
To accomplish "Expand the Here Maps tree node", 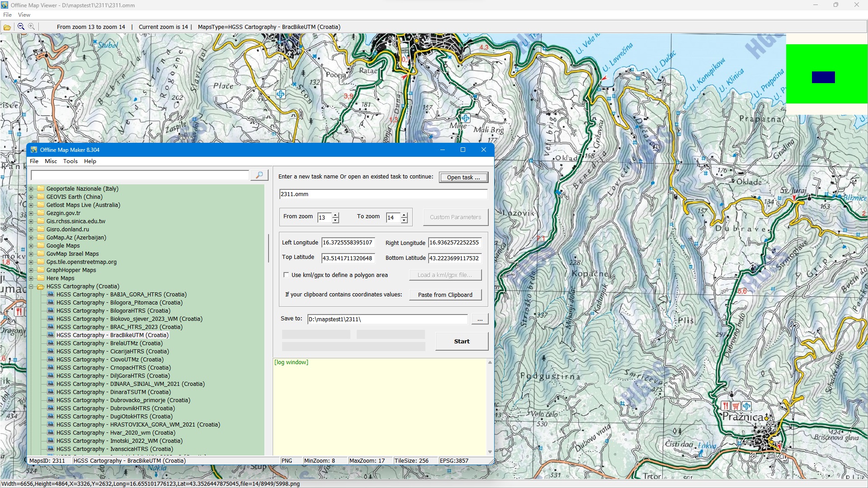I will [31, 278].
